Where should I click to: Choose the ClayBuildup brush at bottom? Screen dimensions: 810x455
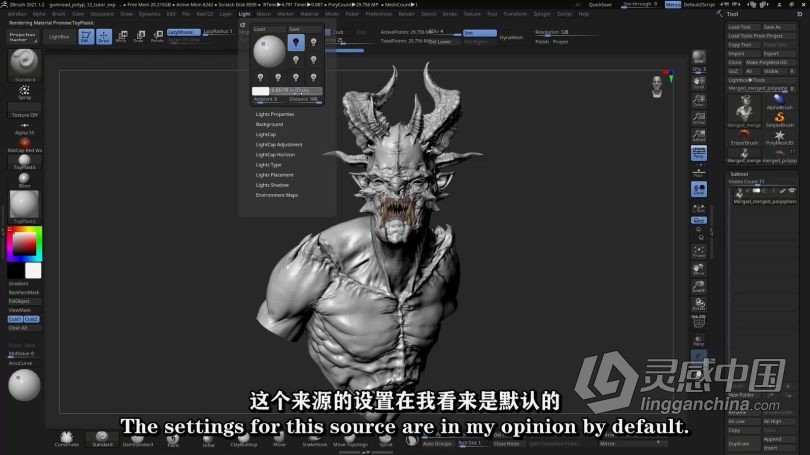(243, 440)
